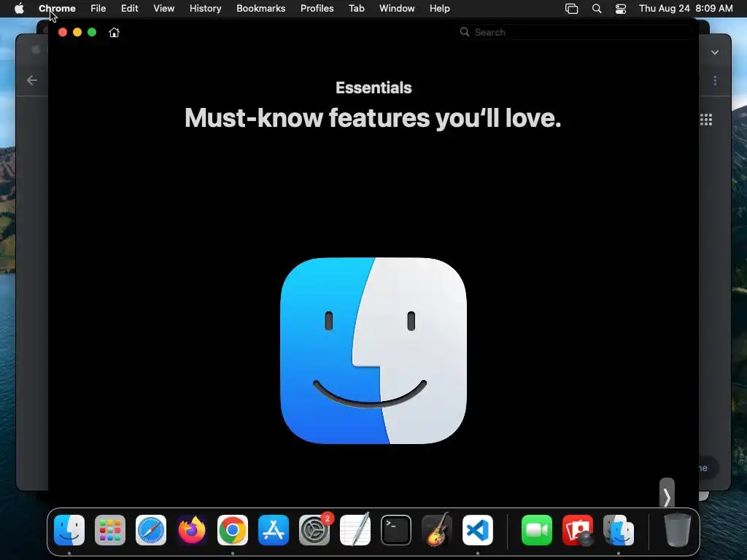Click the Stage Manager icon in menu bar
This screenshot has width=747, height=560.
click(571, 9)
